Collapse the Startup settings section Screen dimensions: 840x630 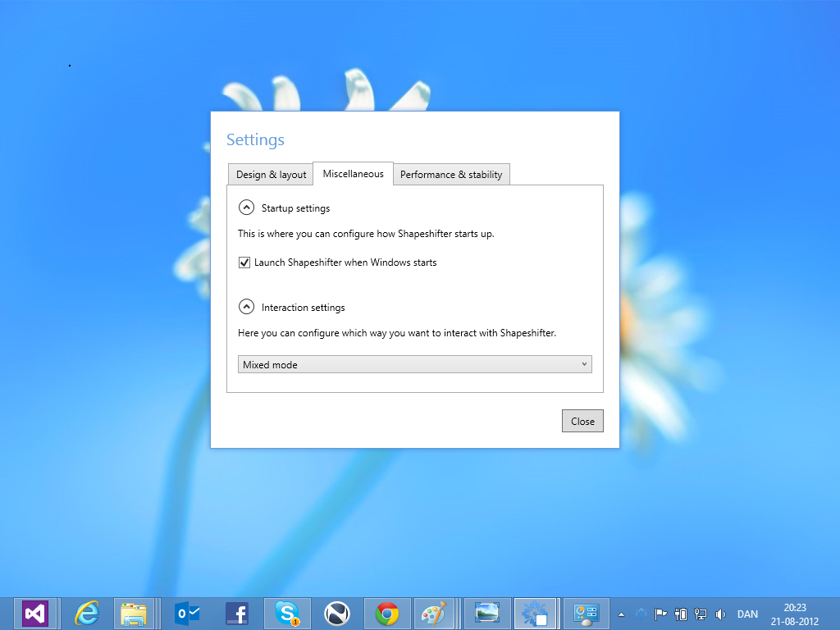[x=246, y=208]
